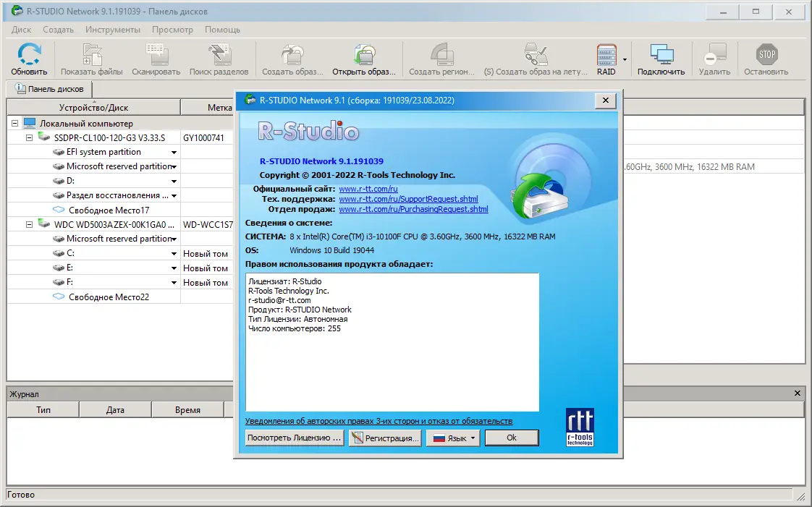The height and width of the screenshot is (507, 812).
Task: Click the Показать файлы toolbar icon
Action: 92,54
